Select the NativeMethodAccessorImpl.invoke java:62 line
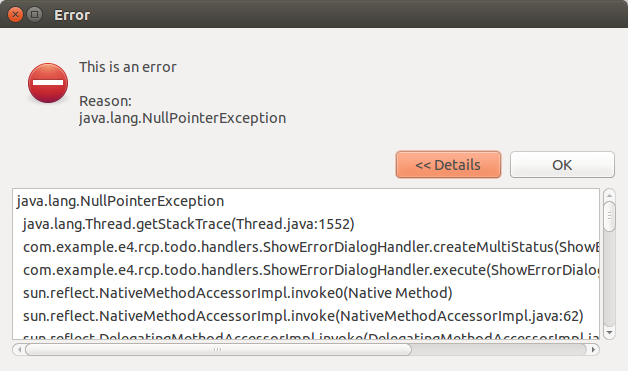This screenshot has height=371, width=628. point(303,316)
